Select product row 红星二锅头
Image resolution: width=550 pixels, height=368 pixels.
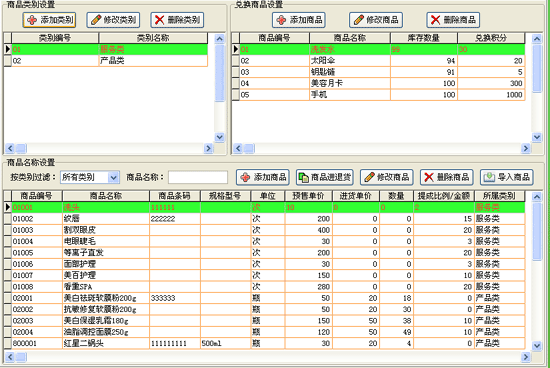coord(268,343)
